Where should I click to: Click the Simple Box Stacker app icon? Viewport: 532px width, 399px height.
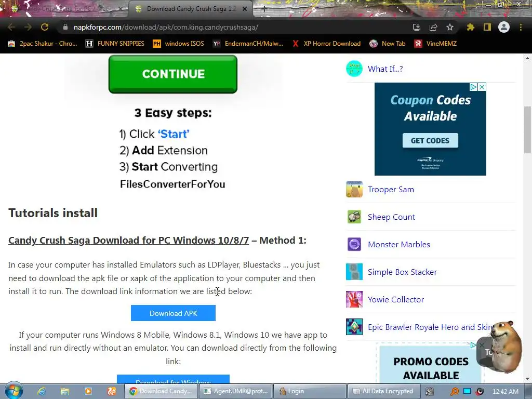pos(354,272)
